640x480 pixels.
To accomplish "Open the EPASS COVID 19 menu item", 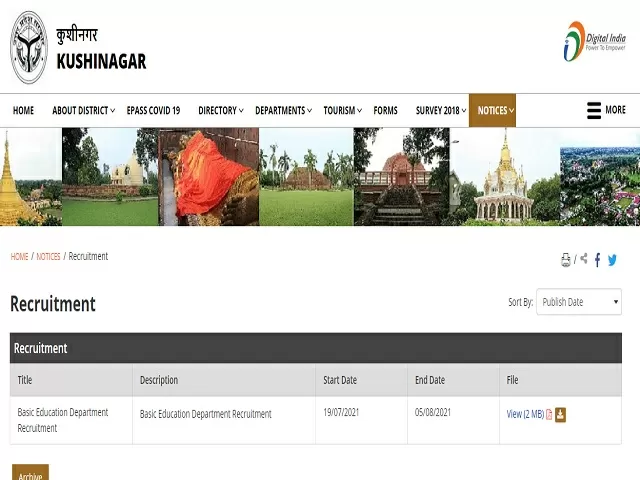I will 153,111.
